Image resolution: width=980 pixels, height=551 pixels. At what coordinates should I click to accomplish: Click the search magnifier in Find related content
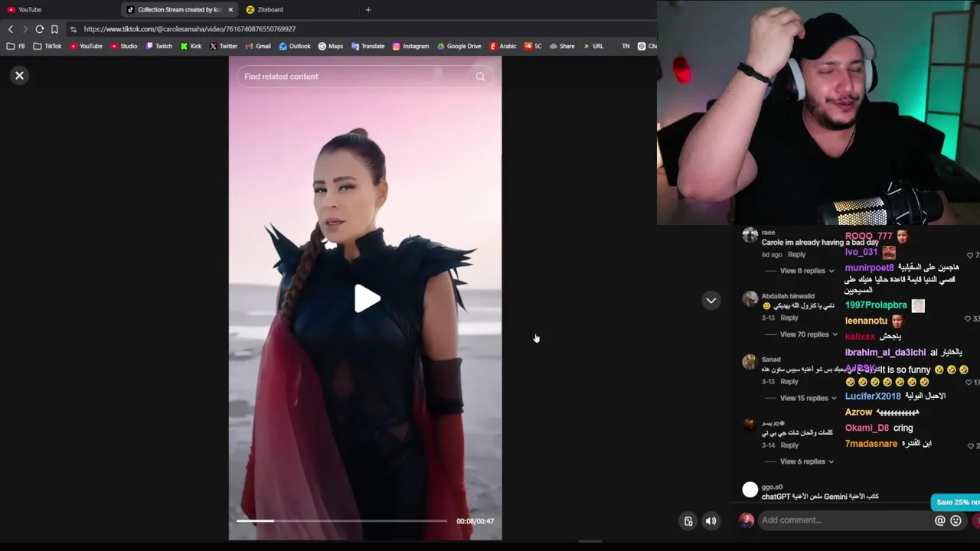click(480, 77)
